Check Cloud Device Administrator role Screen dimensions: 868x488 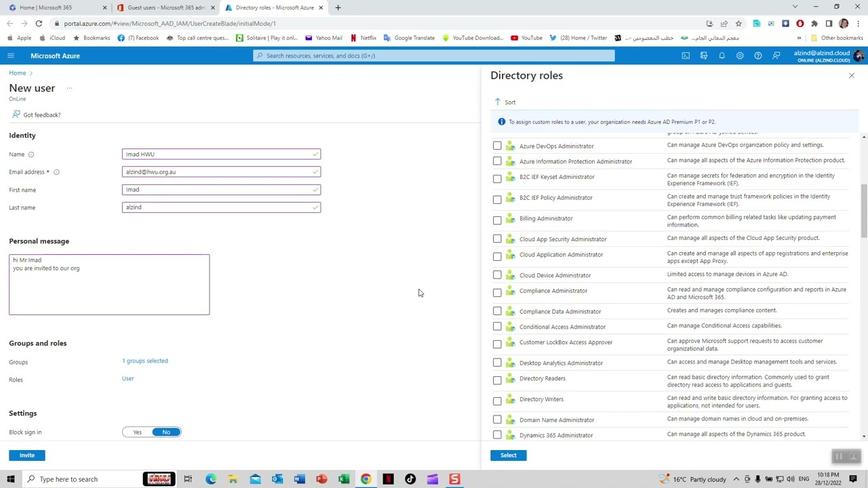497,275
